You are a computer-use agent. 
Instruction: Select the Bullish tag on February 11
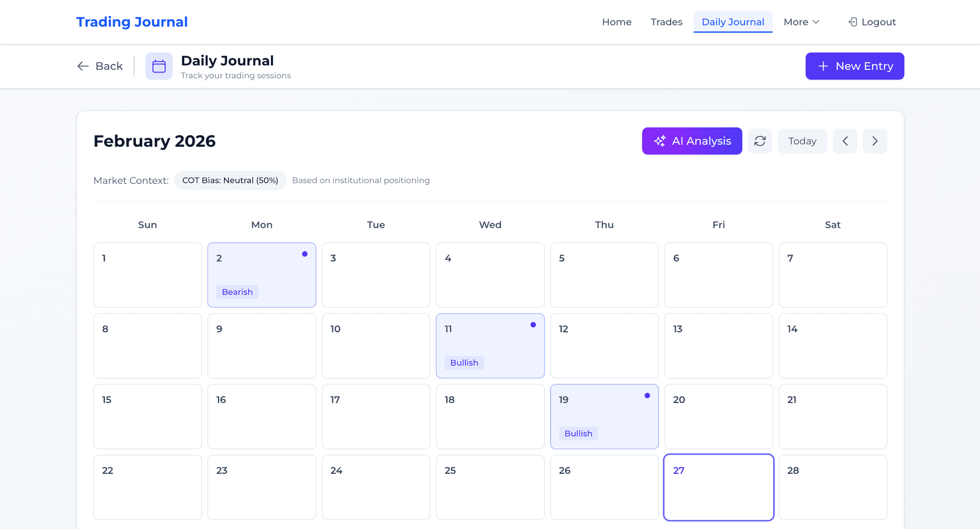pos(464,363)
